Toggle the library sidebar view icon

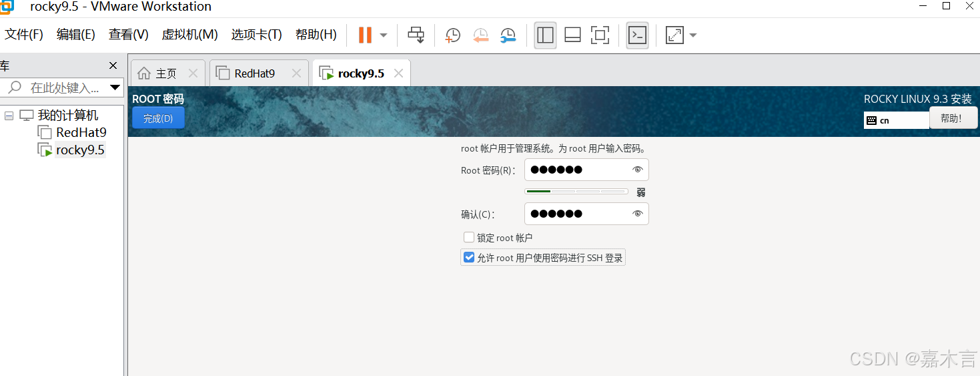click(x=545, y=35)
